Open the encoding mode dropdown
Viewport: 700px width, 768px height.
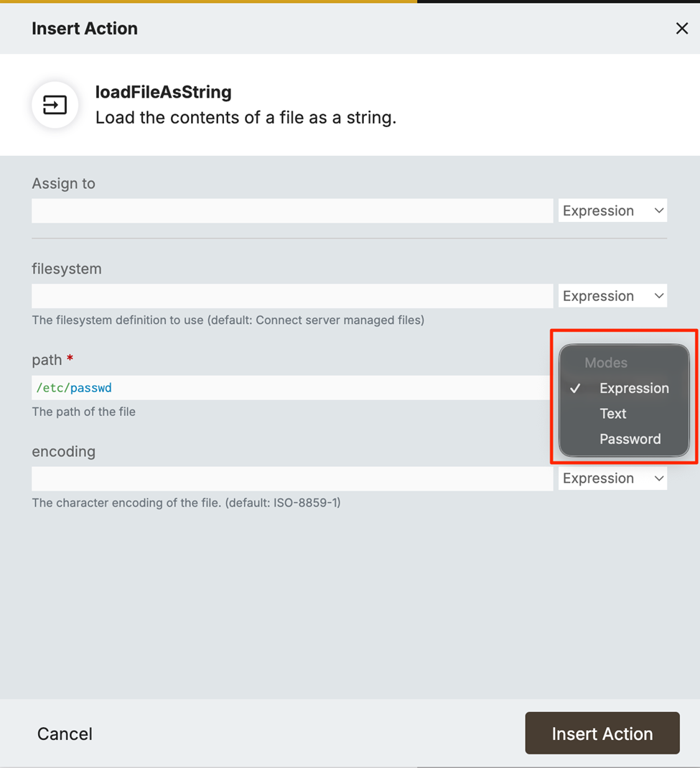(612, 478)
